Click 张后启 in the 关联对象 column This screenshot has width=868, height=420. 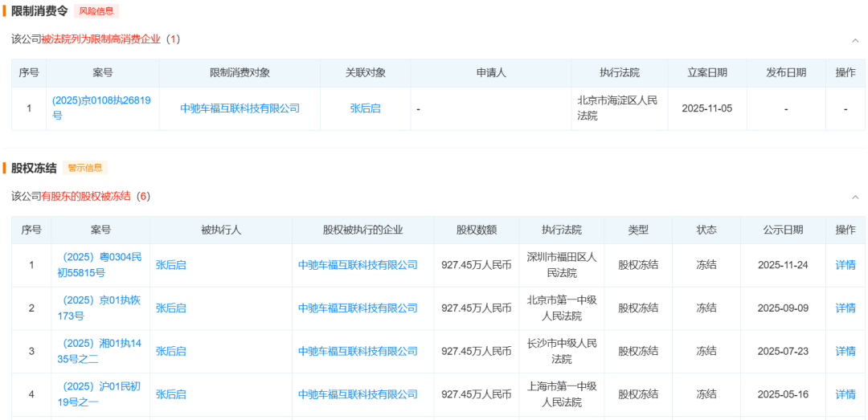coord(366,108)
